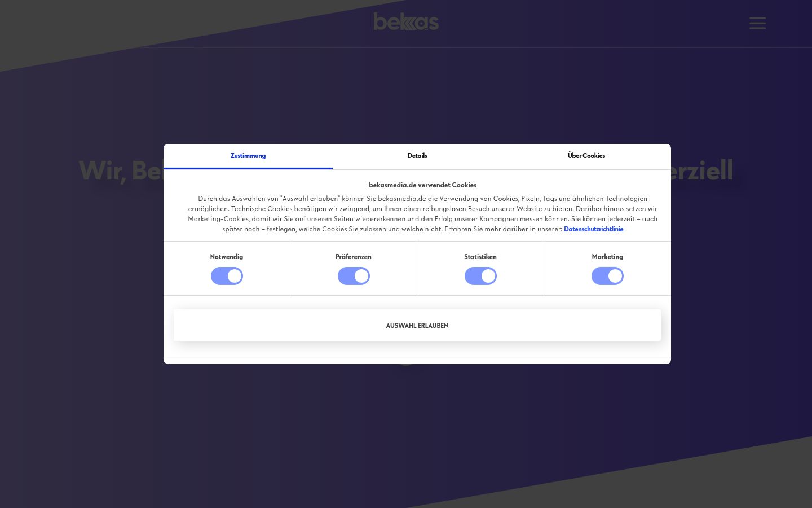Click the bekas logo in header
Image resolution: width=812 pixels, height=508 pixels.
pyautogui.click(x=406, y=21)
